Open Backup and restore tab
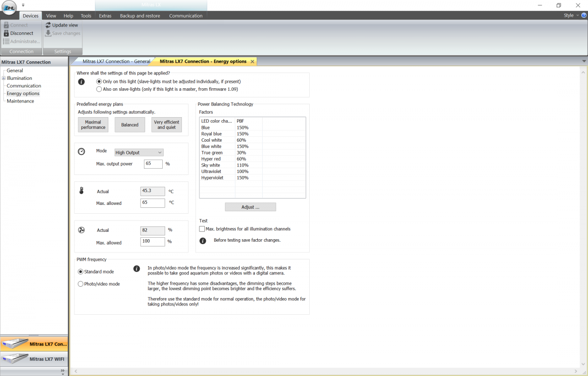 140,16
